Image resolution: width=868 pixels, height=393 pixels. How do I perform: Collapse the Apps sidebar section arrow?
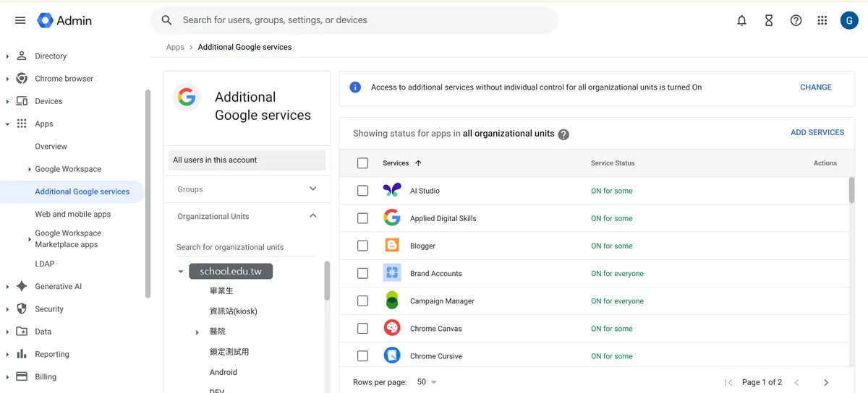point(7,124)
